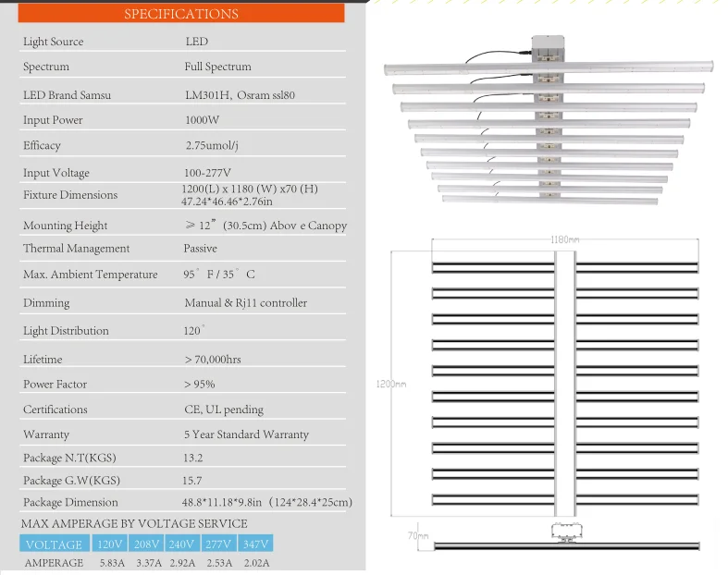The height and width of the screenshot is (575, 728).
Task: Select 'CE, UL pending' value
Action: [224, 410]
